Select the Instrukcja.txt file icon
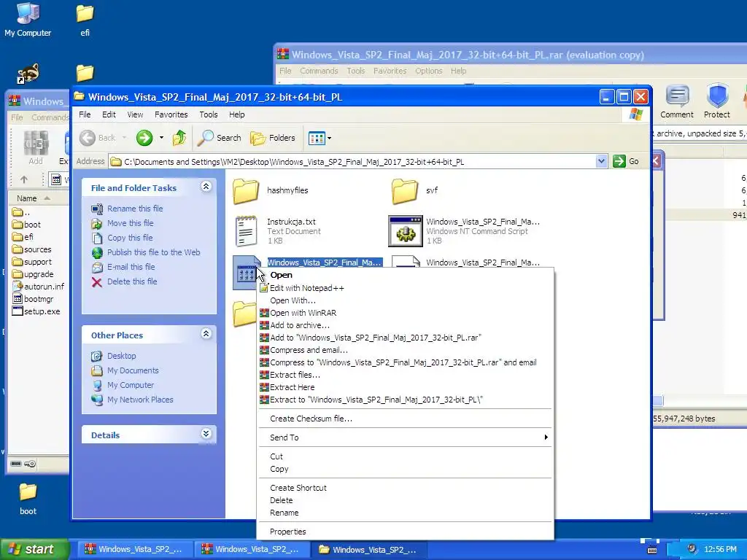The image size is (747, 560). tap(247, 231)
